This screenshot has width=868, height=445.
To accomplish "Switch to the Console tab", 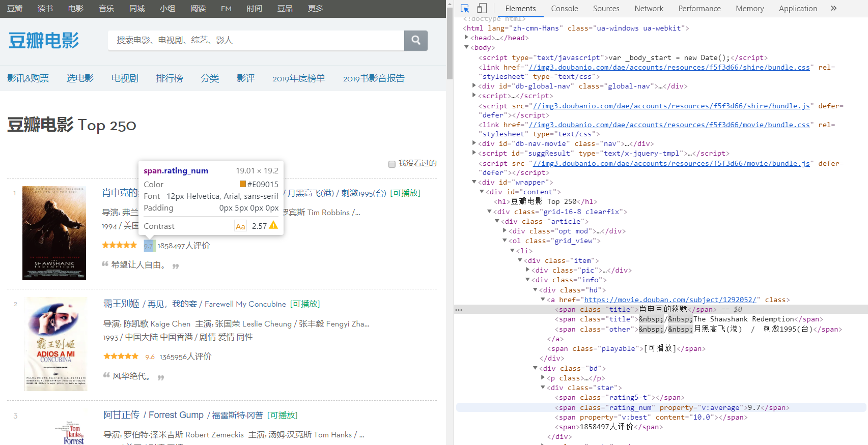I will pos(564,9).
